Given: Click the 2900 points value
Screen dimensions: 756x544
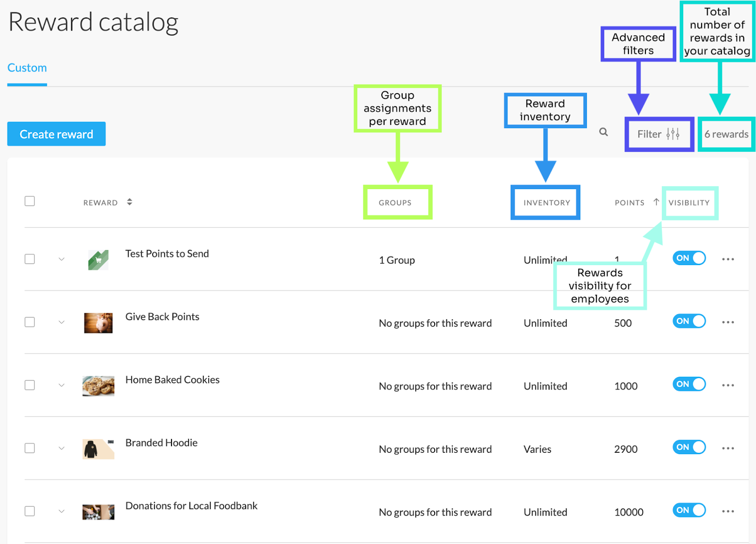Looking at the screenshot, I should tap(626, 449).
